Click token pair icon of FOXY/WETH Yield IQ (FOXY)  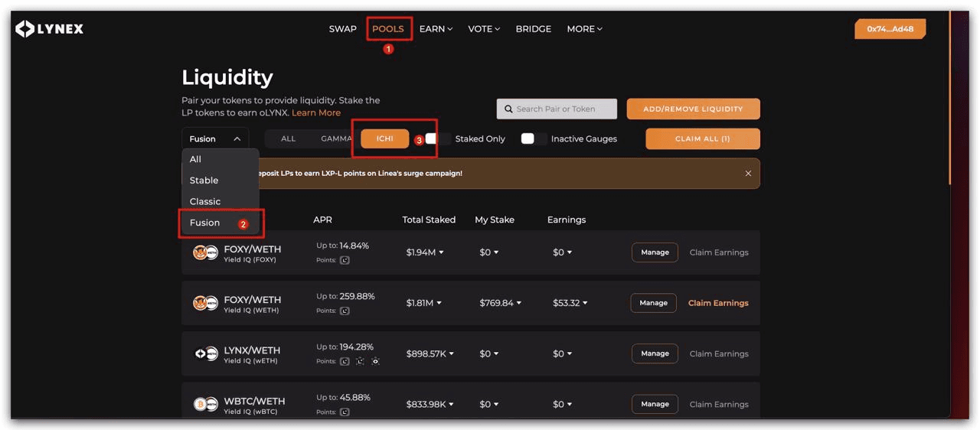(205, 252)
